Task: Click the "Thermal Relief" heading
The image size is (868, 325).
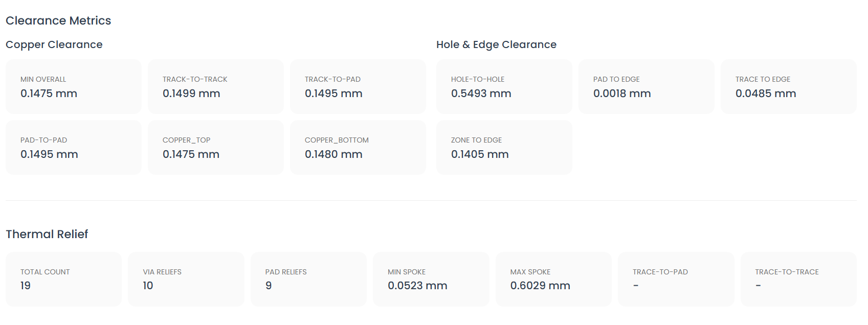Action: tap(47, 234)
